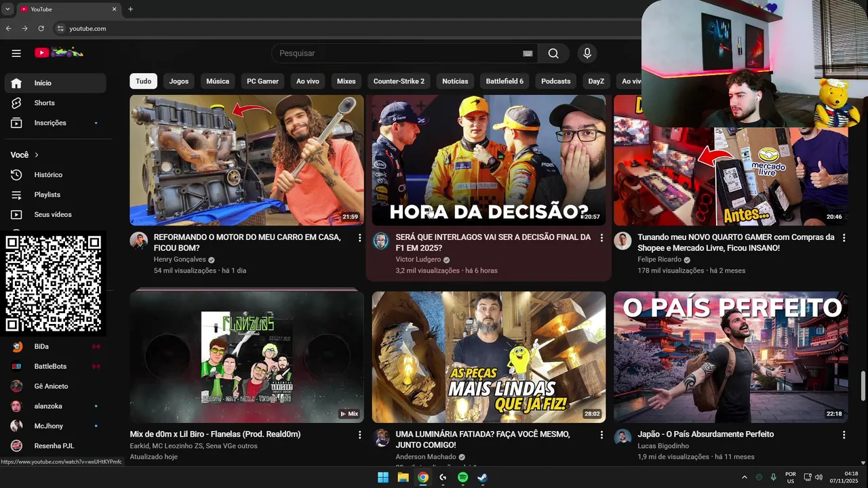This screenshot has height=488, width=868.
Task: Open the Resenha PJL subscription channel
Action: pos(56,446)
